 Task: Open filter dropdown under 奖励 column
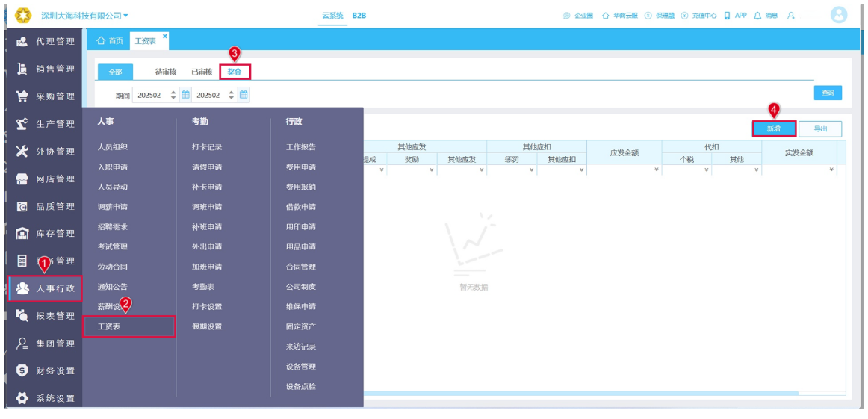[431, 170]
